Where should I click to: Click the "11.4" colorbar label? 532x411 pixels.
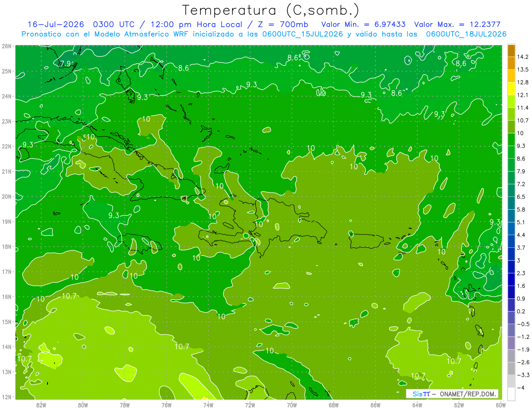point(524,108)
